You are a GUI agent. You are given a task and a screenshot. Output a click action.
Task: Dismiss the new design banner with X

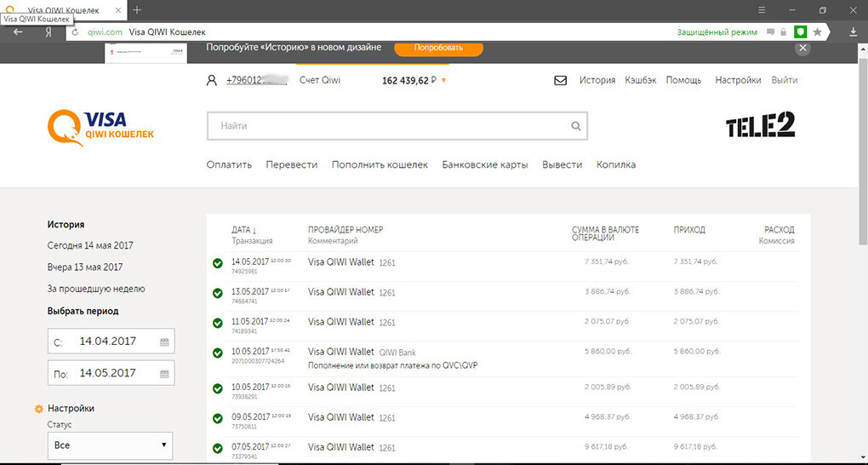click(x=802, y=48)
